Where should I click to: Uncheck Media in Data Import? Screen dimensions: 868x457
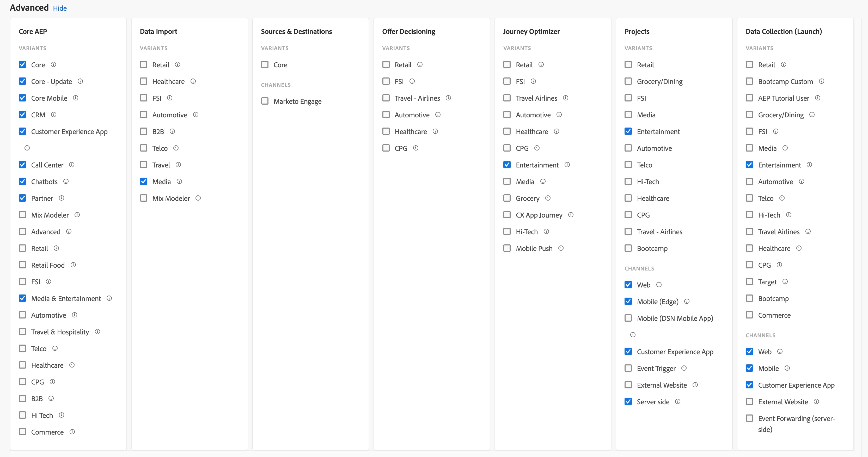[144, 182]
